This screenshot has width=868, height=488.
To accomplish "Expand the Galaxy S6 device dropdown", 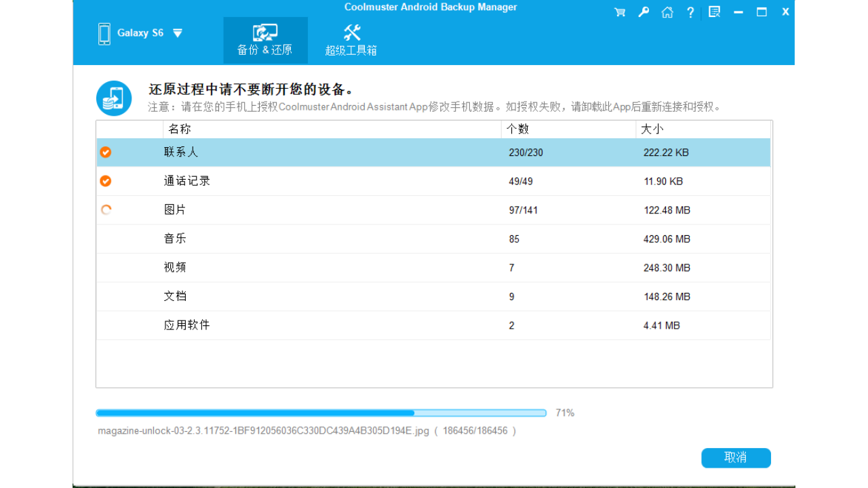I will pyautogui.click(x=177, y=33).
